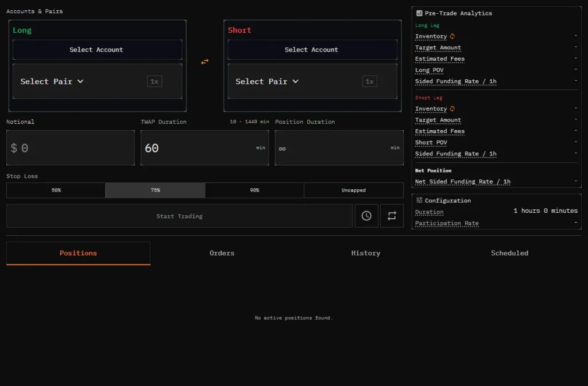Image resolution: width=588 pixels, height=386 pixels.
Task: Refresh Short Leg inventory icon
Action: [x=452, y=109]
